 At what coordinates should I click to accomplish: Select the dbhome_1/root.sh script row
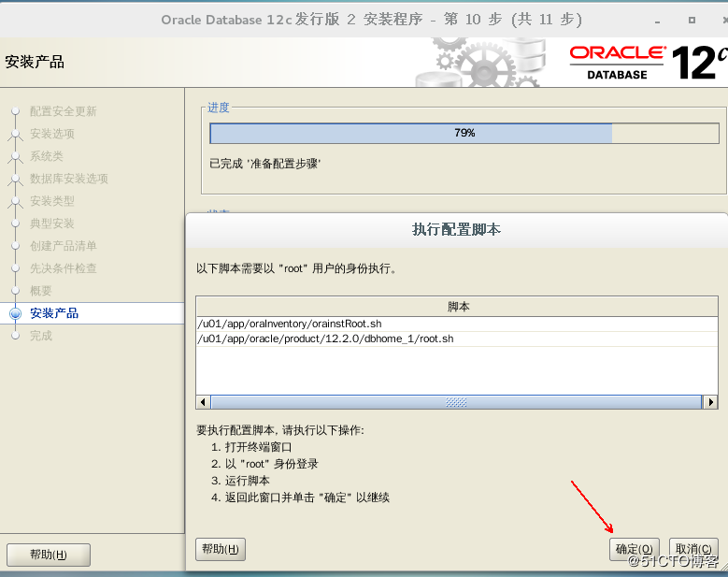(x=457, y=339)
